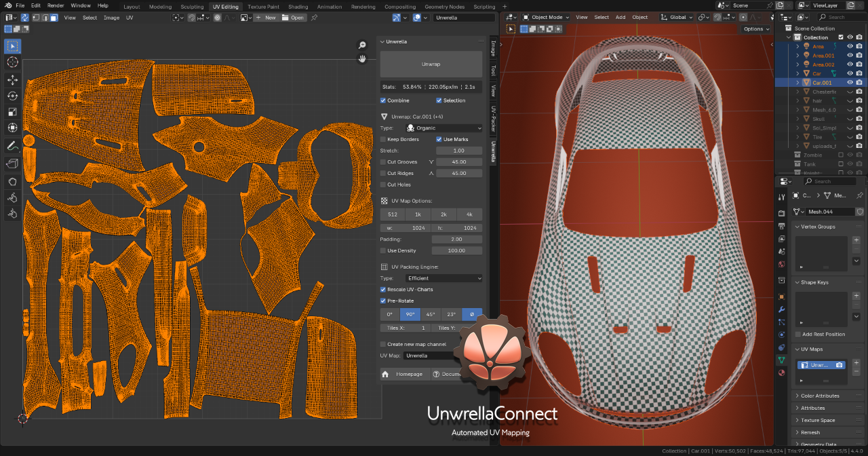Click the fake user shield icon for Mesh.044
The image size is (868, 456).
[x=860, y=212]
